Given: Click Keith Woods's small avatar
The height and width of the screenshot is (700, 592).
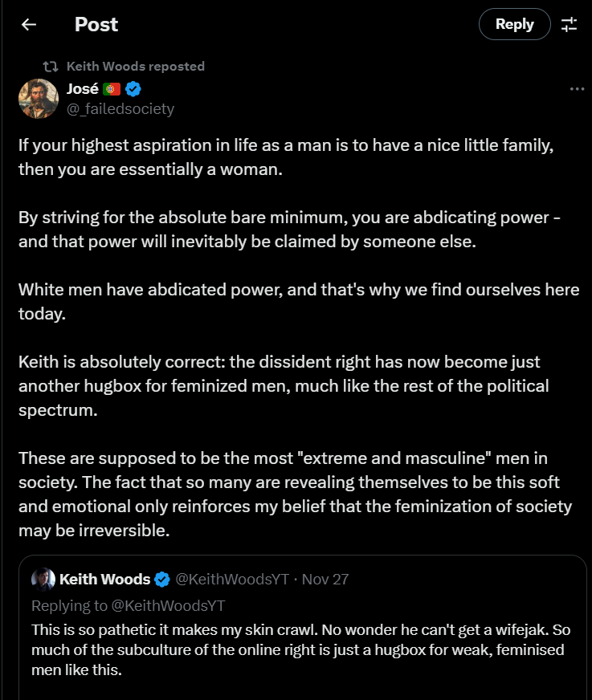Looking at the screenshot, I should tap(43, 579).
